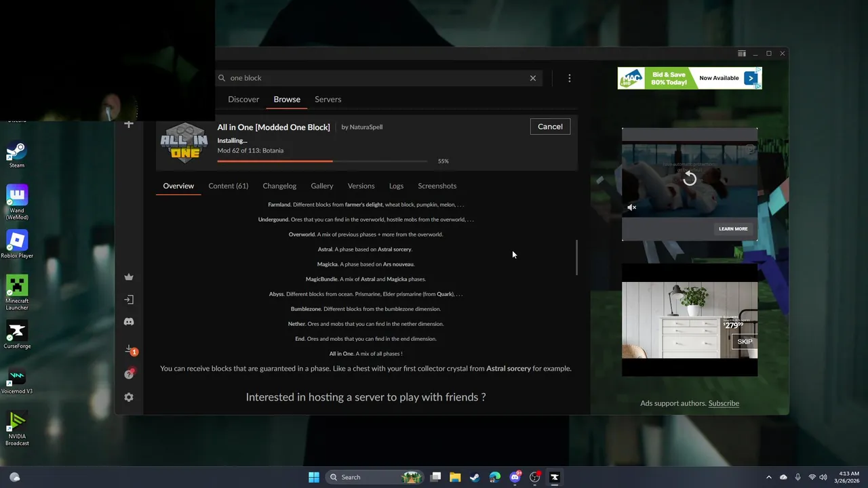Viewport: 868px width, 488px height.
Task: Replay the video ad
Action: click(690, 179)
